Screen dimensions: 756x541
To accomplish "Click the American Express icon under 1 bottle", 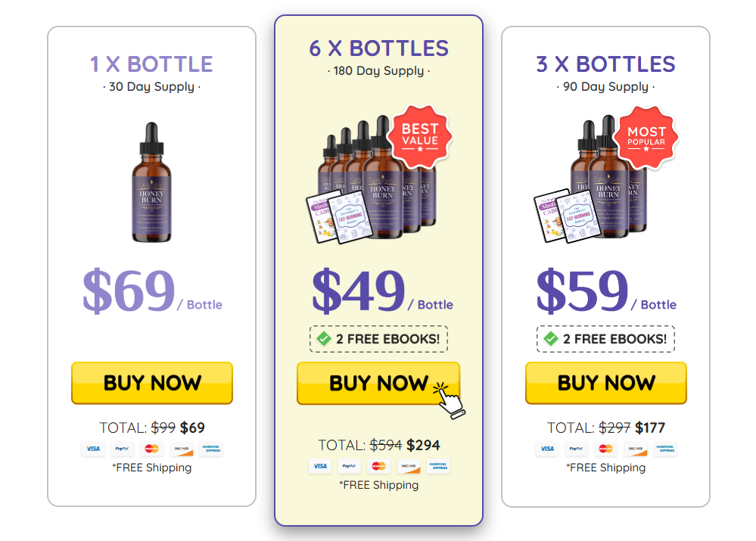I will [211, 449].
